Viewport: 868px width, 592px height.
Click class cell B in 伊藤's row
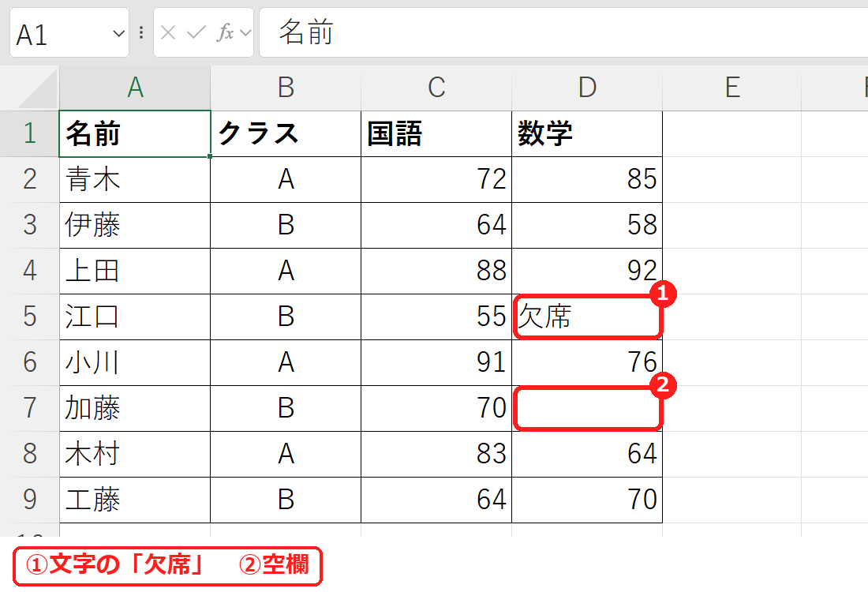pos(286,226)
